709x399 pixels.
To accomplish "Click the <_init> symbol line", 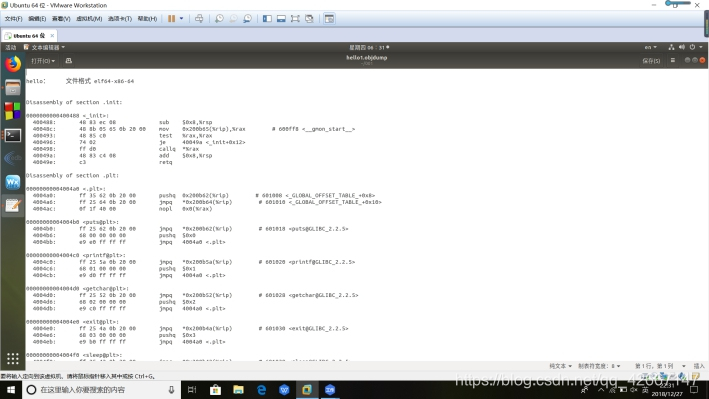I will pos(67,116).
